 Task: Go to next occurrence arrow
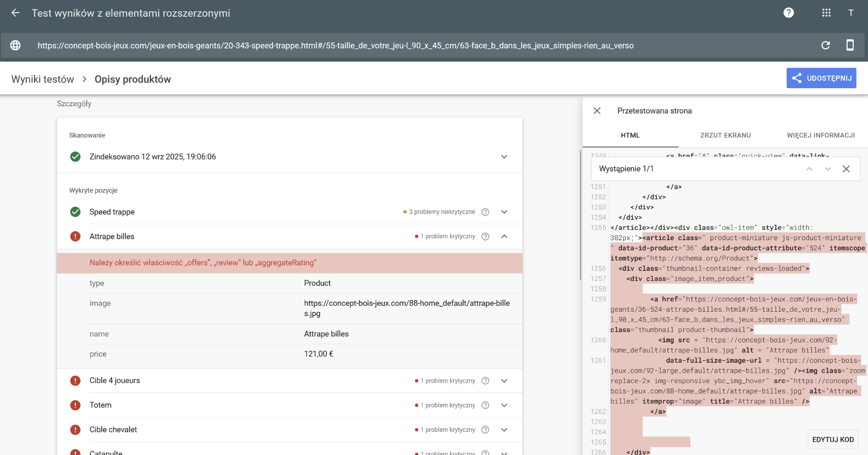click(828, 169)
